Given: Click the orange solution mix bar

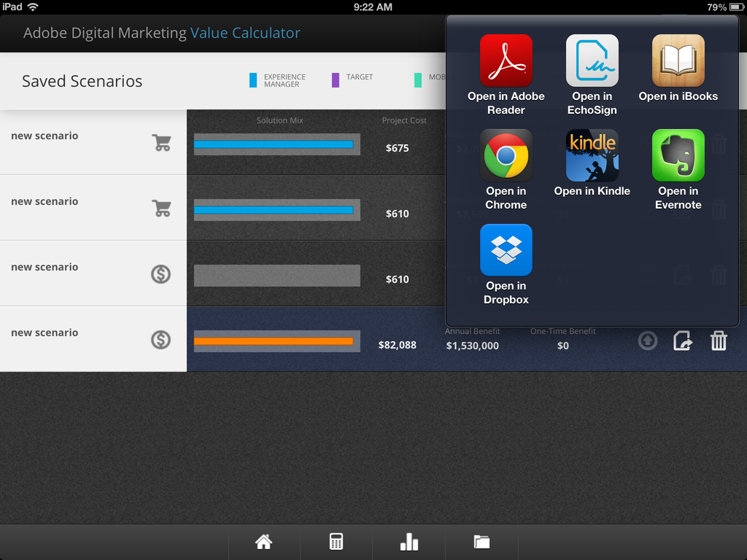Looking at the screenshot, I should click(274, 341).
